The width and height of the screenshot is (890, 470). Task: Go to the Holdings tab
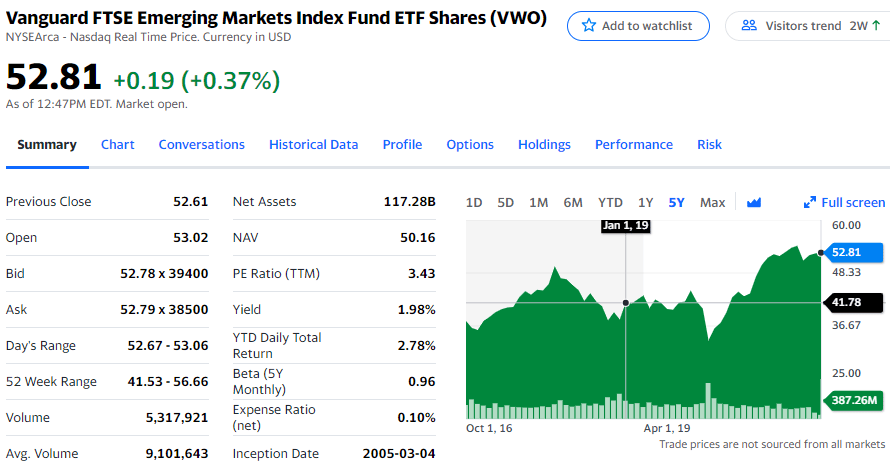pyautogui.click(x=544, y=144)
